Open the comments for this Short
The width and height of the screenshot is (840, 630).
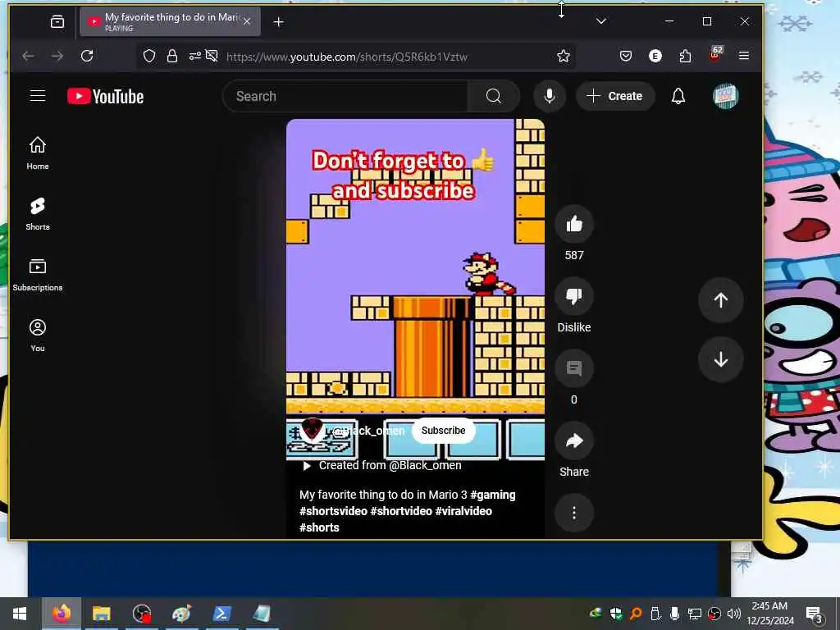coord(573,368)
